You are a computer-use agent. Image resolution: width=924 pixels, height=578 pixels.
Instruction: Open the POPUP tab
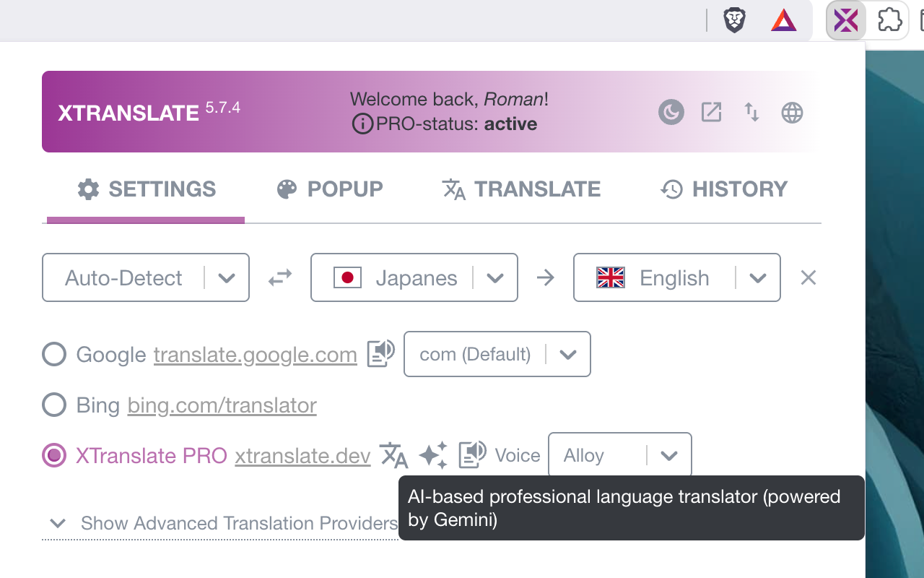pos(330,189)
